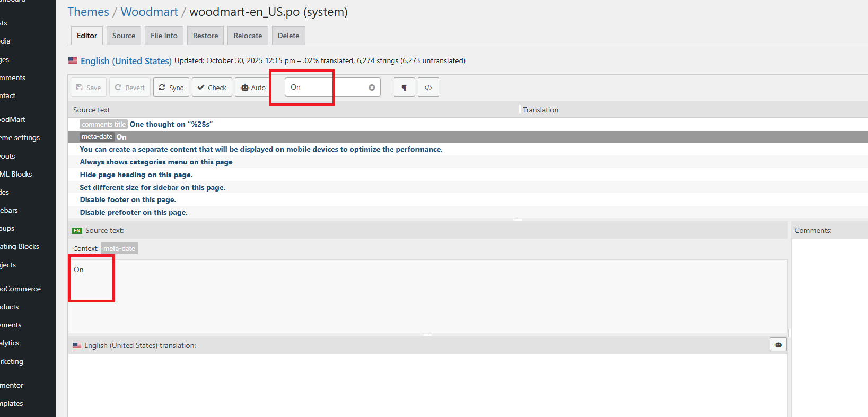Click the English (United States) language link
Image resolution: width=868 pixels, height=417 pixels.
(126, 61)
